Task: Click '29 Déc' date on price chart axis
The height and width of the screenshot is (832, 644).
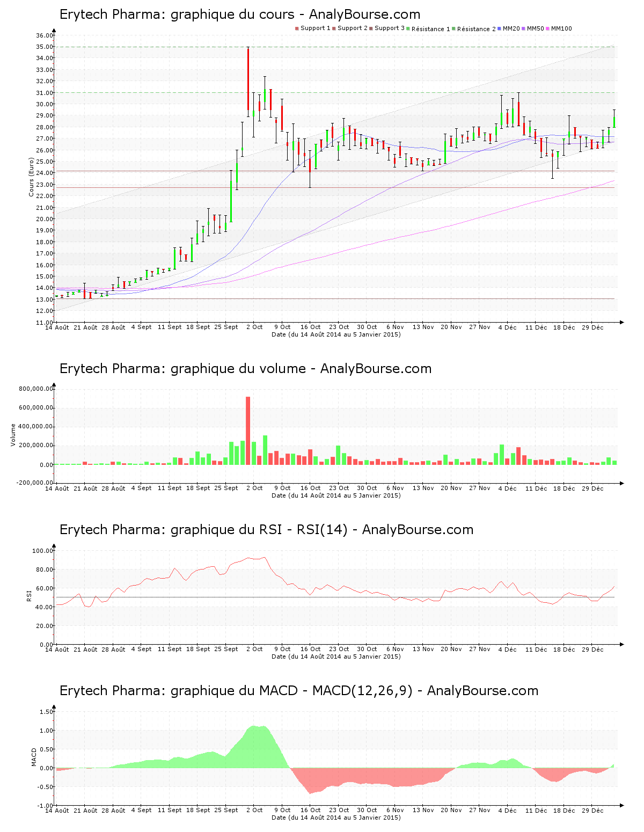Action: tap(593, 327)
